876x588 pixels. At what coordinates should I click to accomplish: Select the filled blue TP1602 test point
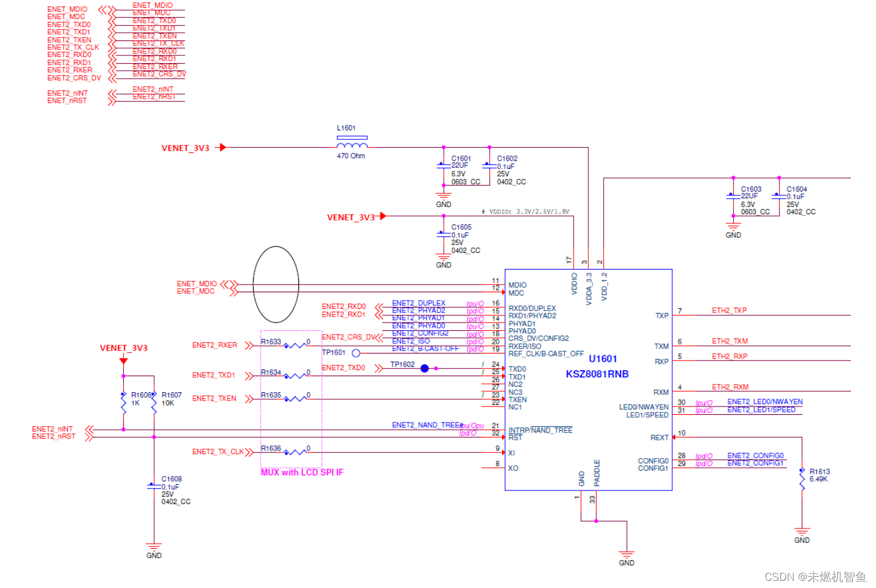pyautogui.click(x=425, y=368)
